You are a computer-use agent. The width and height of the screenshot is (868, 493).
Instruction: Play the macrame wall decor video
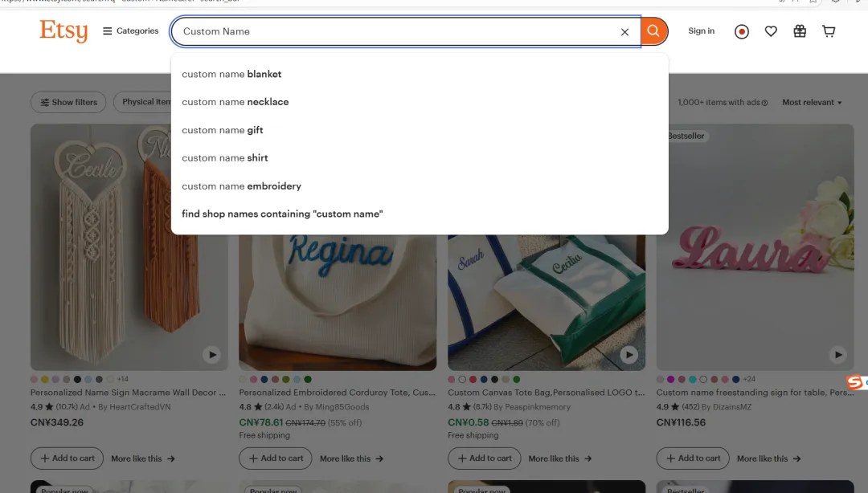(x=211, y=354)
